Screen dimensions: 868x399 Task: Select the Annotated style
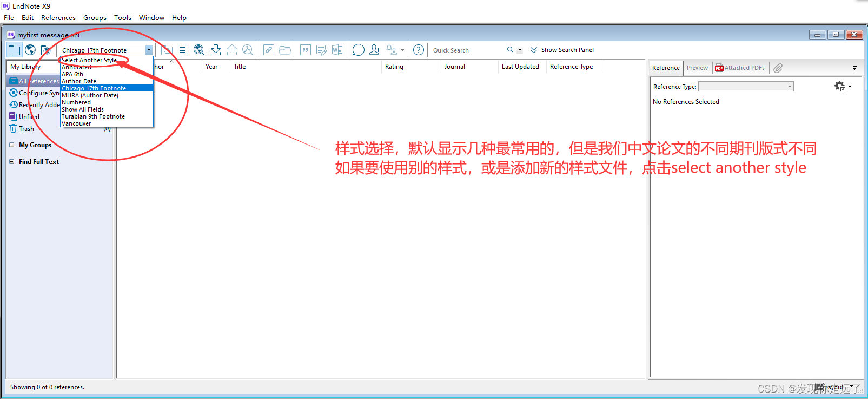(107, 67)
